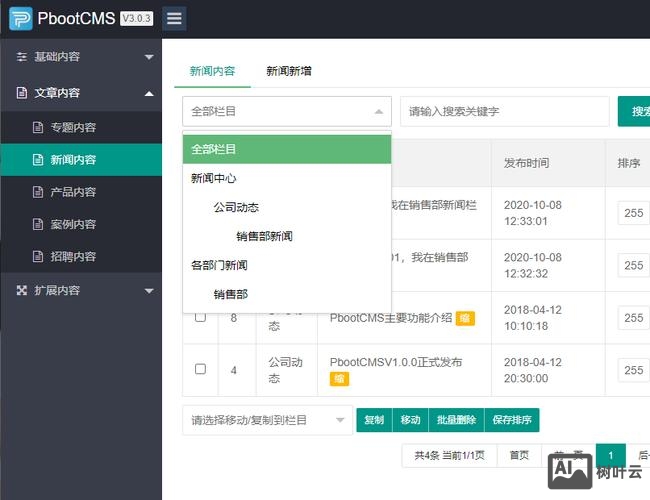Open 专题内容 in the sidebar

tap(81, 127)
